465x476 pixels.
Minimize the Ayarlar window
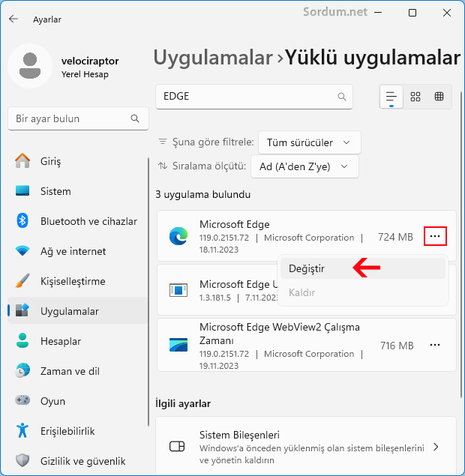378,13
